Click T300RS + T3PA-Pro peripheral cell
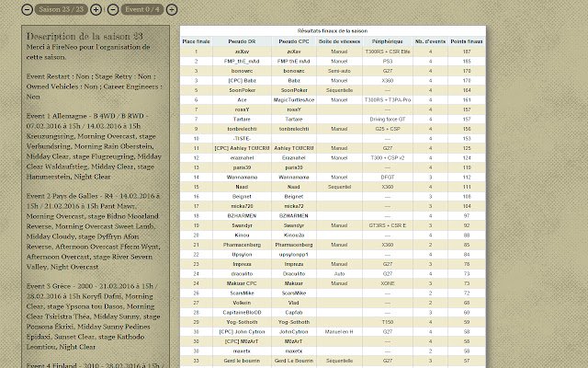Screen dimensions: 588x368 coord(388,100)
